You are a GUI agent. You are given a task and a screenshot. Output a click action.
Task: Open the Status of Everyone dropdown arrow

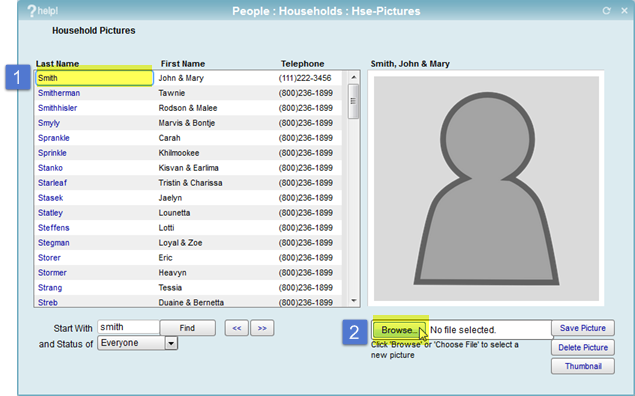[171, 343]
